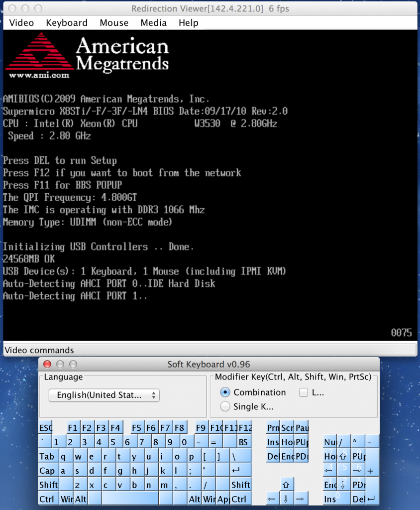Click the right Alt soft key

point(195,499)
